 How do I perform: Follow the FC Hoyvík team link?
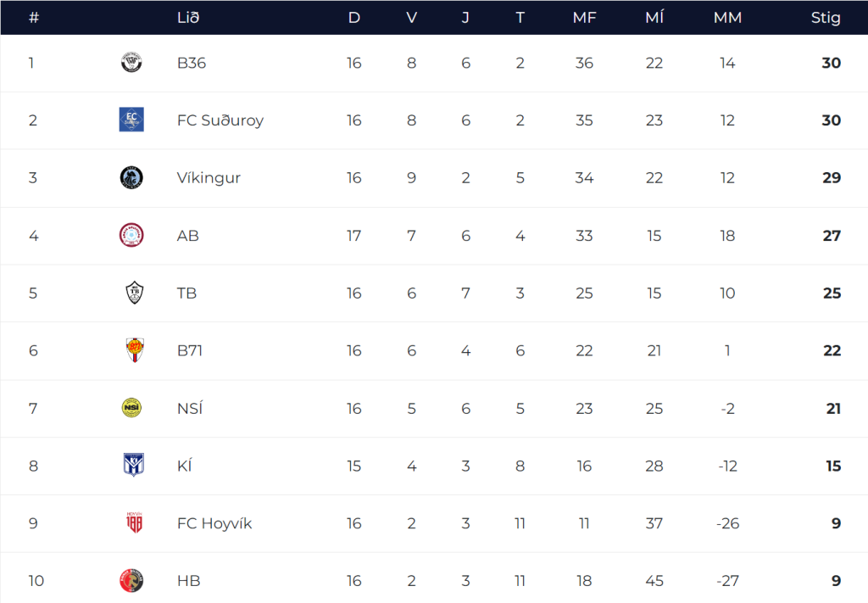click(214, 523)
